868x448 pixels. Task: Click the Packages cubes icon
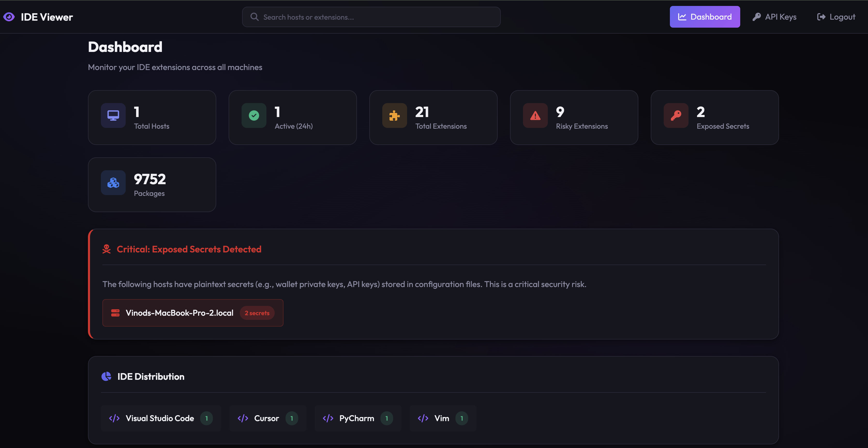113,183
